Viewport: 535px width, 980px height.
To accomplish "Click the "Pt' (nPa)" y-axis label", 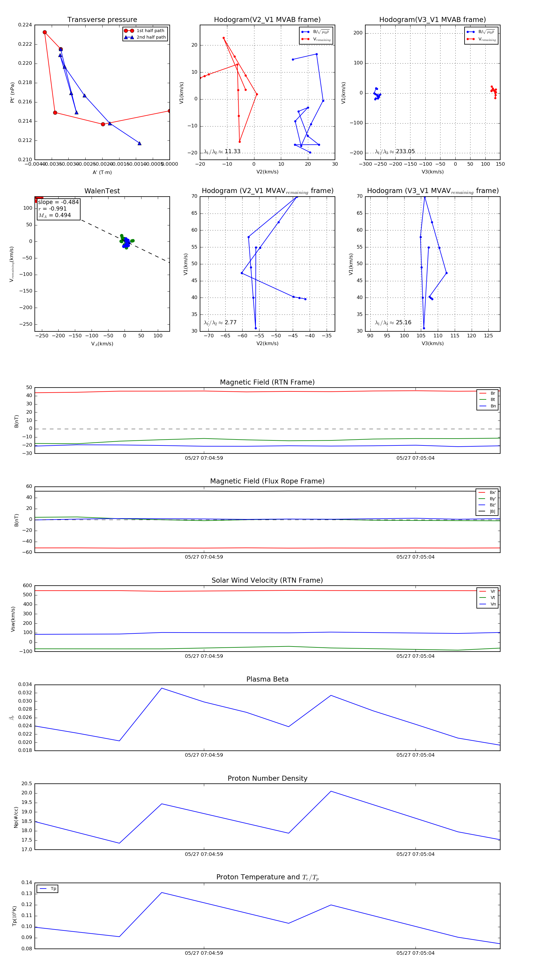I will (12, 92).
